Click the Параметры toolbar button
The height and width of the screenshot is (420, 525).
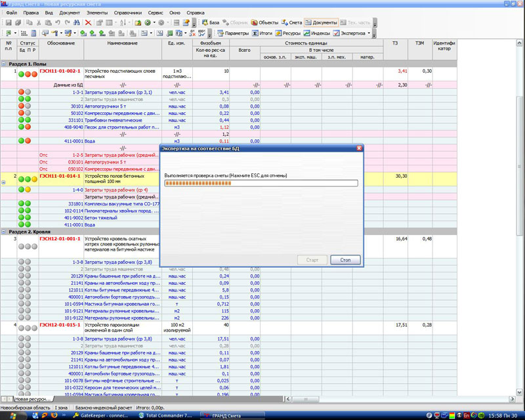coord(233,33)
